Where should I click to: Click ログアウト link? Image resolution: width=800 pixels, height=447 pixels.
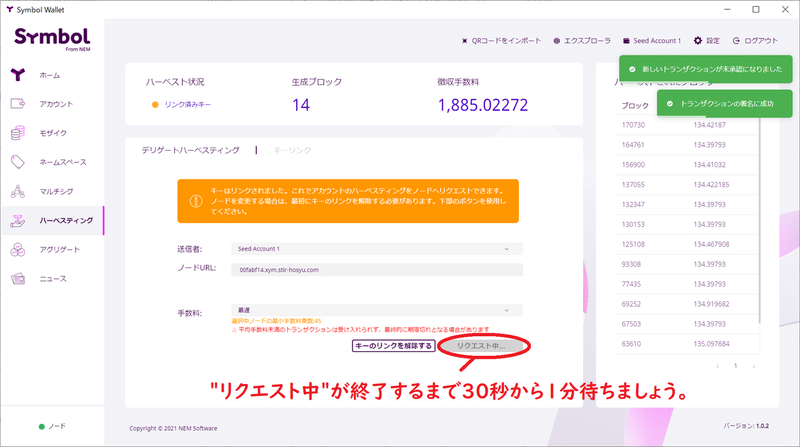coord(761,41)
